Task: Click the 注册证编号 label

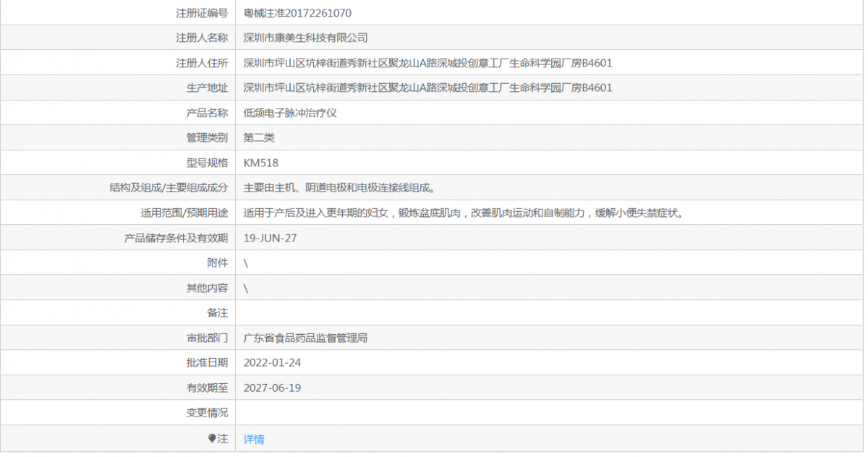Action: (x=202, y=13)
